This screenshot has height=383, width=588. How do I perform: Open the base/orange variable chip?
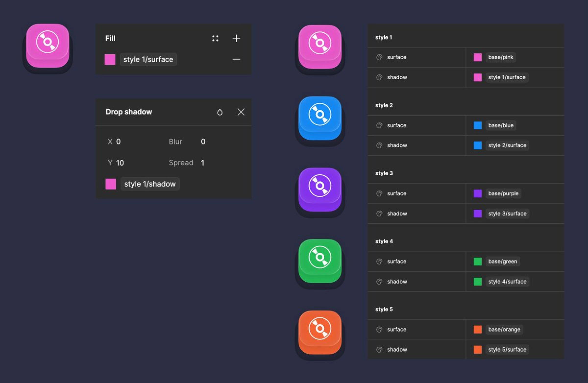(504, 329)
